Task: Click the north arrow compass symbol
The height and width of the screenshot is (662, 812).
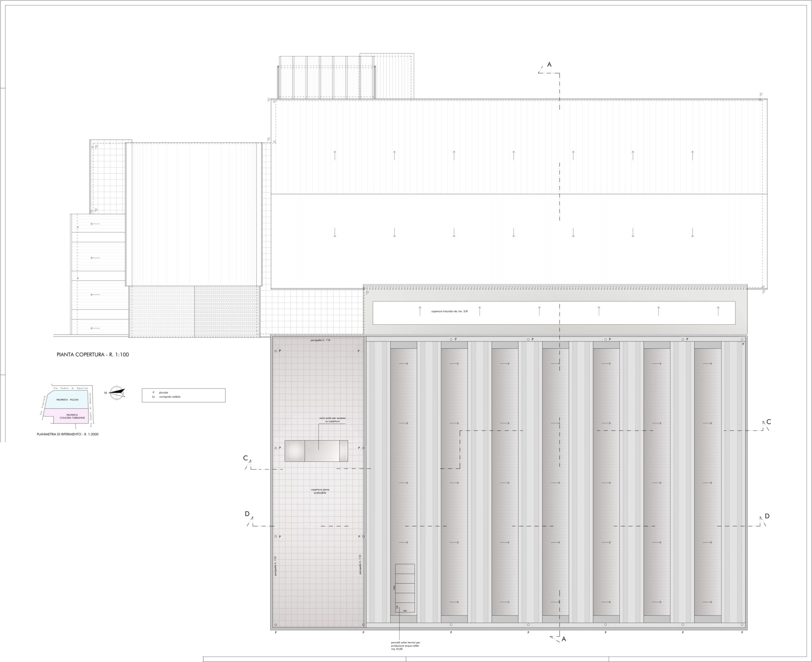Action: [117, 393]
